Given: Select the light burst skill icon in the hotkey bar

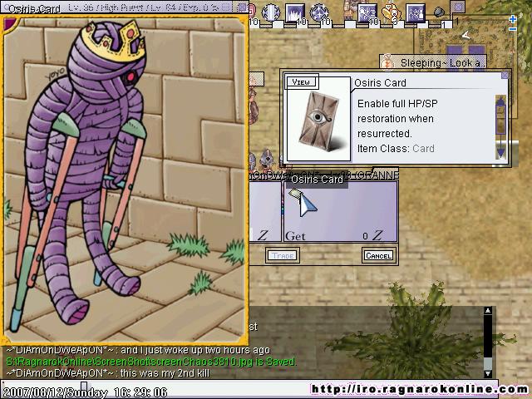Looking at the screenshot, I should pyautogui.click(x=367, y=13).
